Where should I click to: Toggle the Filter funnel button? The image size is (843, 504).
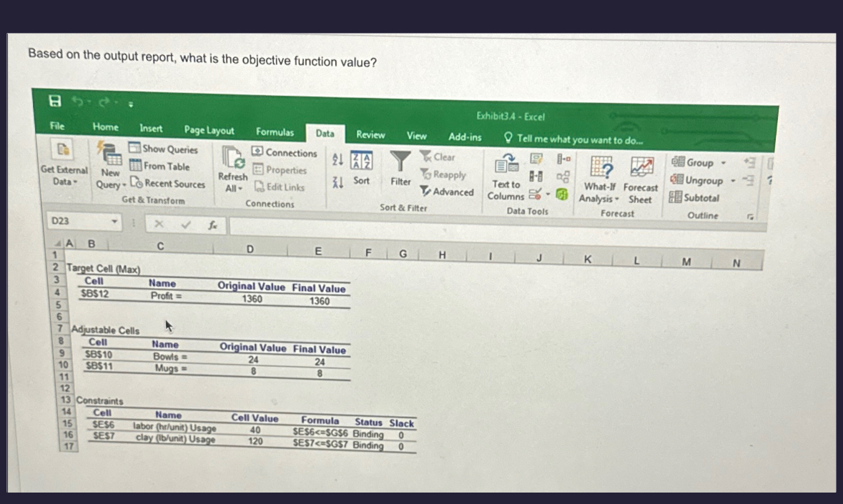point(400,169)
